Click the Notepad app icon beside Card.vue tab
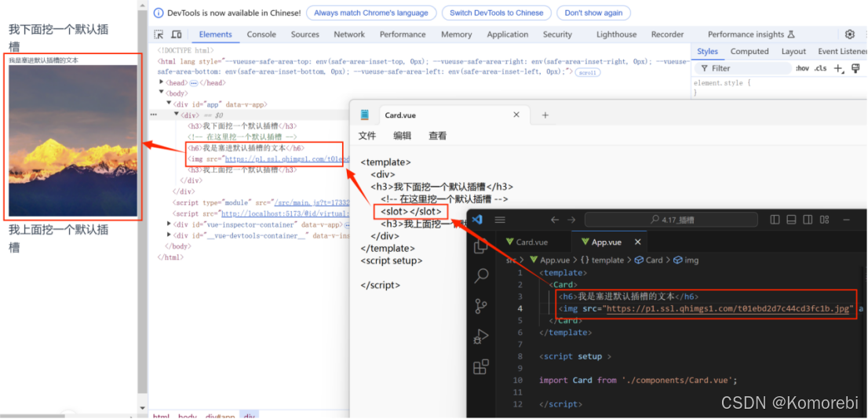Screen dimensions: 868x419 pos(364,115)
